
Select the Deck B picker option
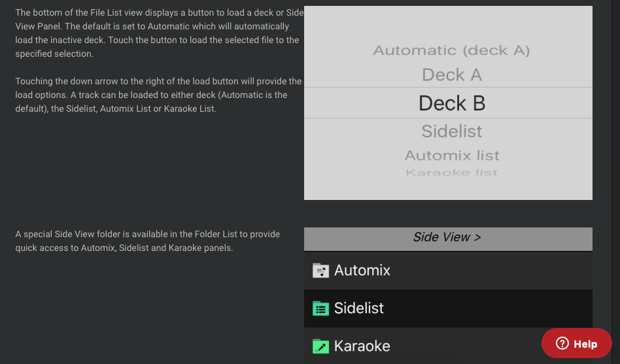pyautogui.click(x=451, y=103)
